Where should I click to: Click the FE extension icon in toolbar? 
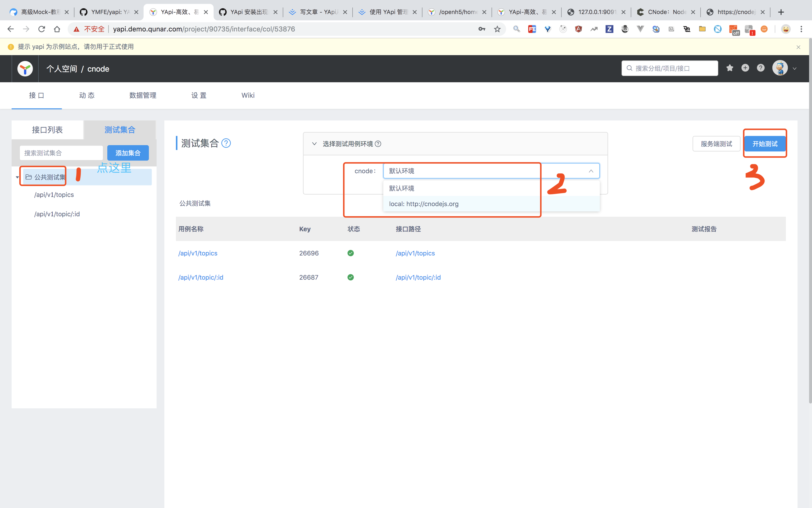532,29
